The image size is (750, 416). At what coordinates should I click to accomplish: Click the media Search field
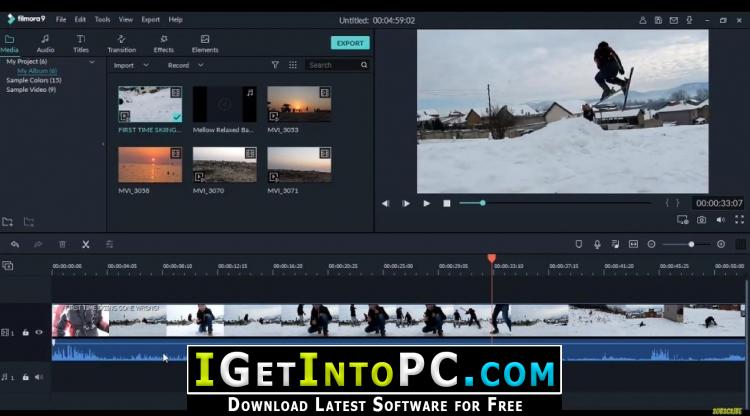333,65
